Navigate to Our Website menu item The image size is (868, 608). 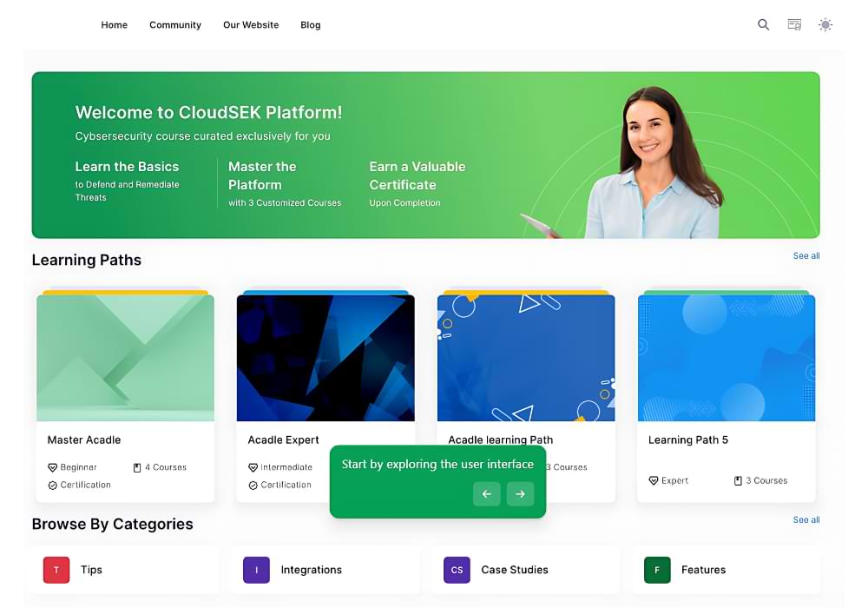coord(251,25)
